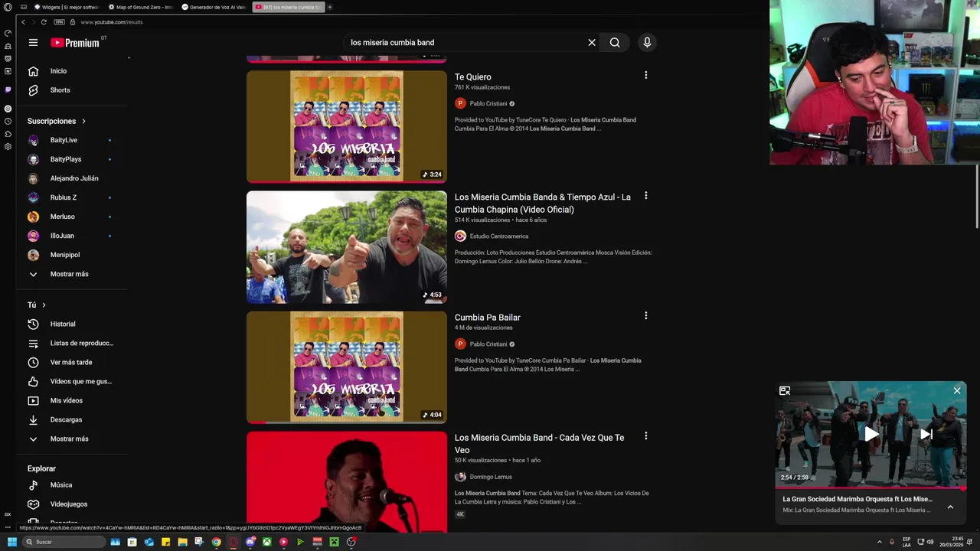Go to the YouTube Premium logo home
This screenshot has height=551, width=980.
76,43
